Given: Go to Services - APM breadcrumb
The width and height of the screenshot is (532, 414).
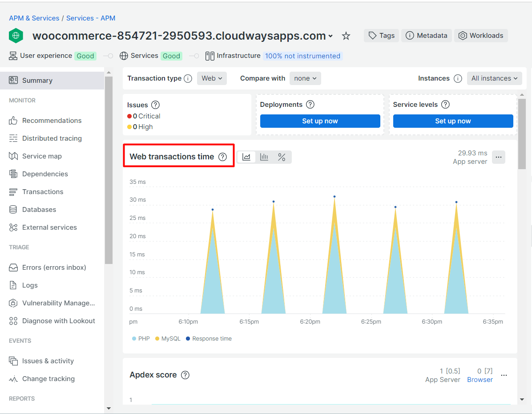Looking at the screenshot, I should click(x=91, y=18).
